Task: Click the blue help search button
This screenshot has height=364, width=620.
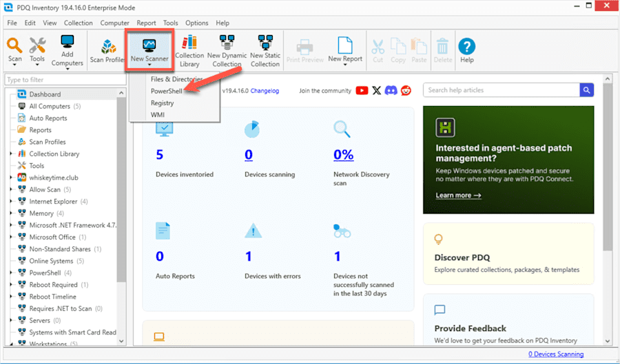Action: 587,90
